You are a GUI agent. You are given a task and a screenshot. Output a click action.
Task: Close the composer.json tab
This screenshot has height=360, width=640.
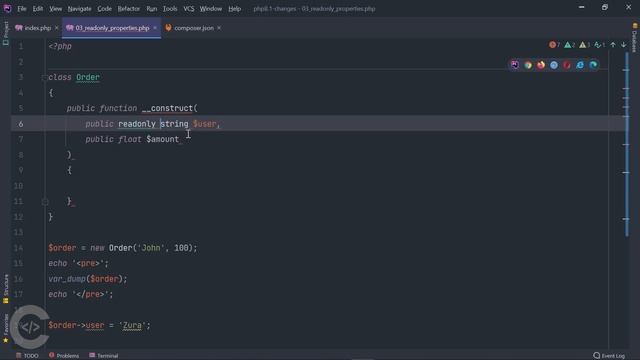coord(219,28)
